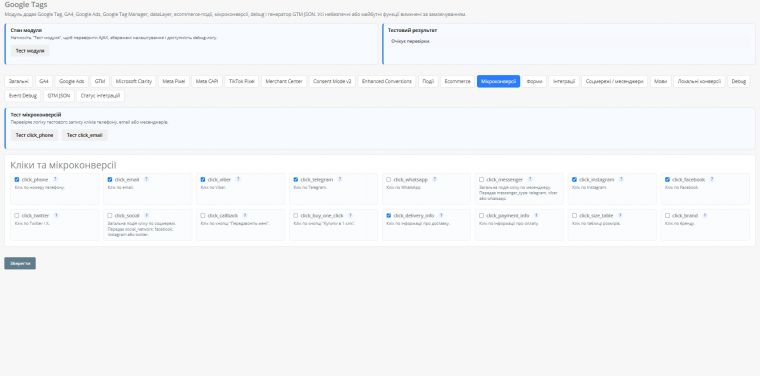760x376 pixels.
Task: Enable the click_whatsapp checkbox
Action: coord(389,180)
